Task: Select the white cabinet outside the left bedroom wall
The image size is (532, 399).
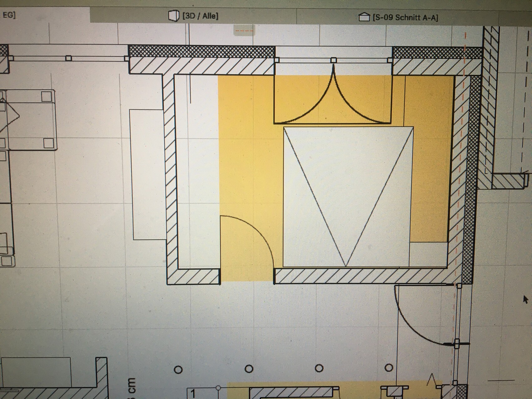Action: point(146,174)
